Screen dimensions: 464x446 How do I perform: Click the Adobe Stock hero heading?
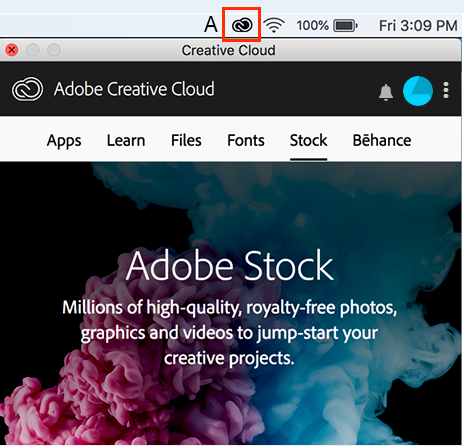tap(229, 266)
